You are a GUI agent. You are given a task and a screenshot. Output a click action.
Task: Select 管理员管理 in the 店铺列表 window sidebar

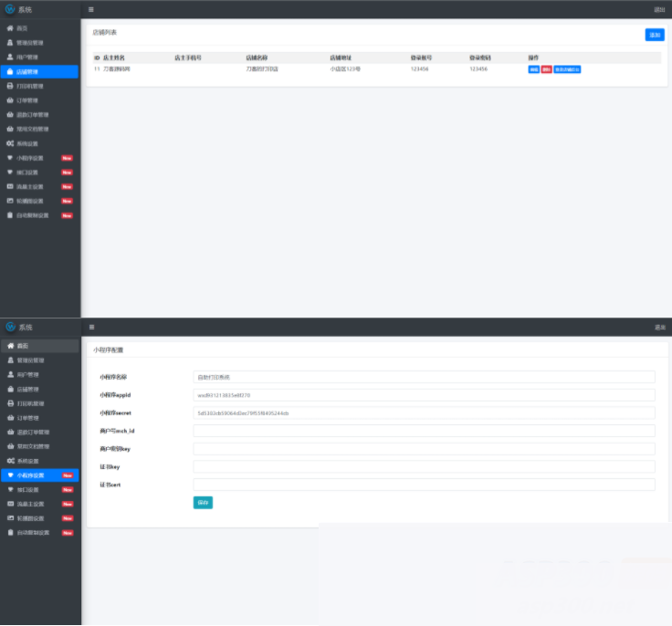(31, 43)
